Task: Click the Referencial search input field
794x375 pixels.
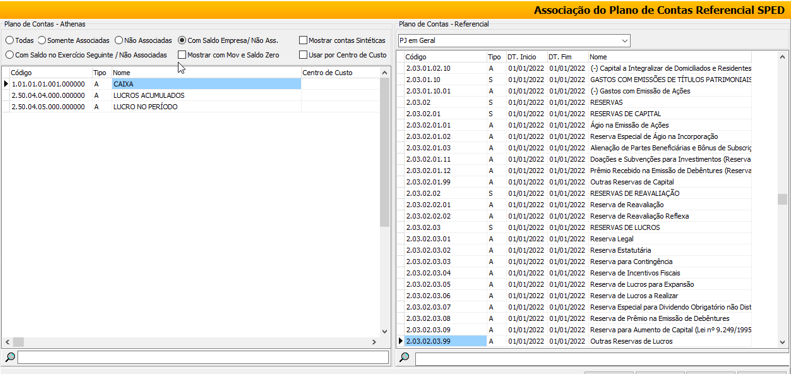Action: click(x=603, y=359)
